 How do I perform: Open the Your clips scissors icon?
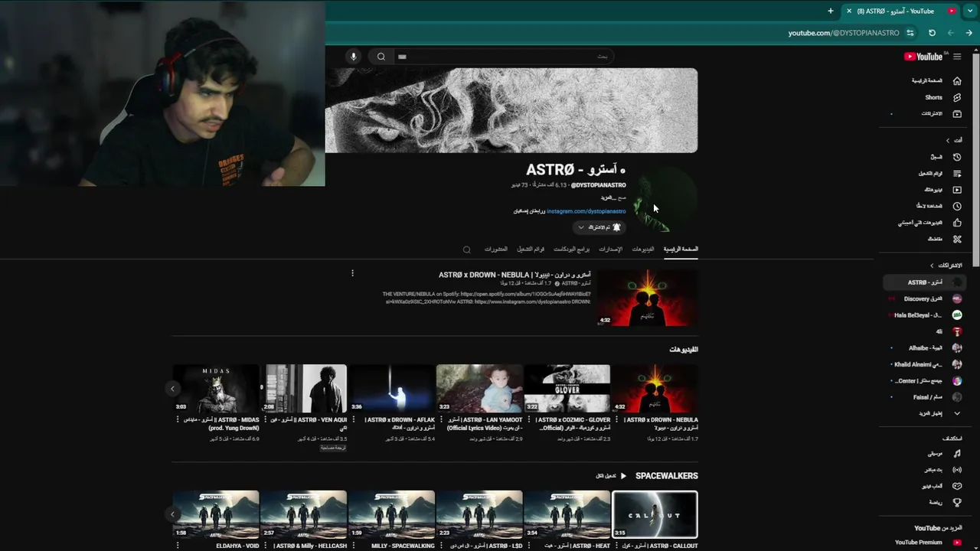pyautogui.click(x=957, y=239)
